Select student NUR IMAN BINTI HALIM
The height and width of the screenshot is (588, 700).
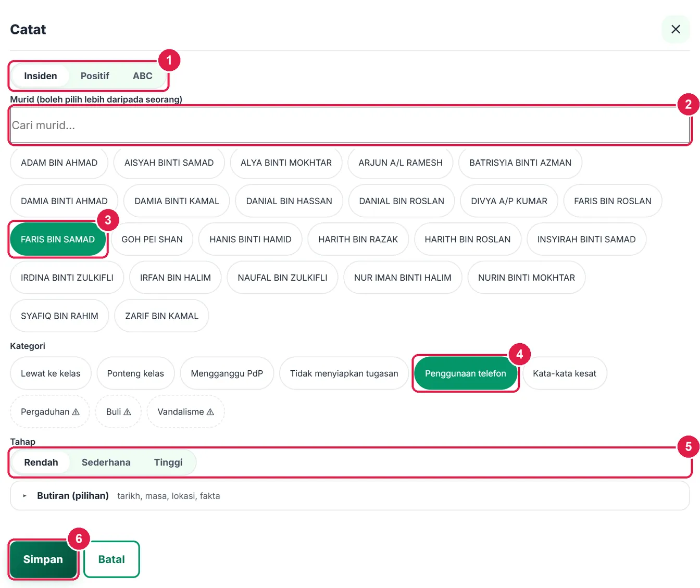[x=403, y=278]
